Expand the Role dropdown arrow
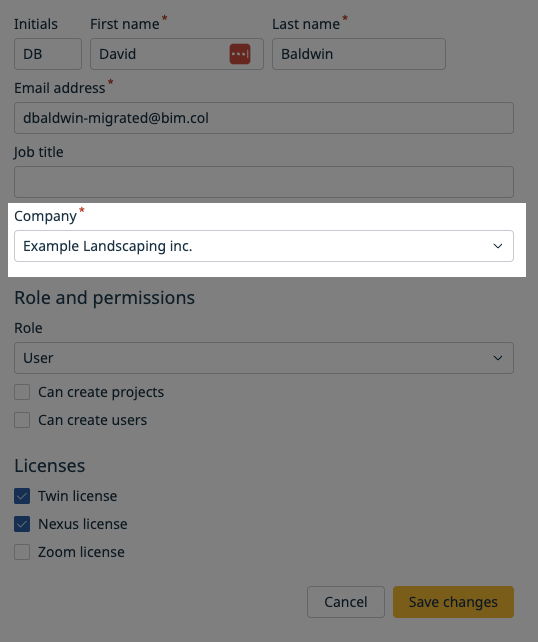The height and width of the screenshot is (642, 538). point(497,358)
